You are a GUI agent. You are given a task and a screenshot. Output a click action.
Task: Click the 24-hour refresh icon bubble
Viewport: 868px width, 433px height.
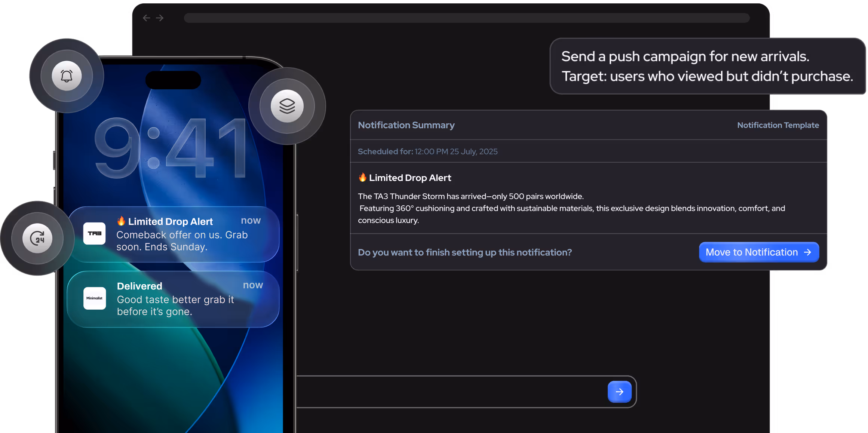[x=37, y=238]
